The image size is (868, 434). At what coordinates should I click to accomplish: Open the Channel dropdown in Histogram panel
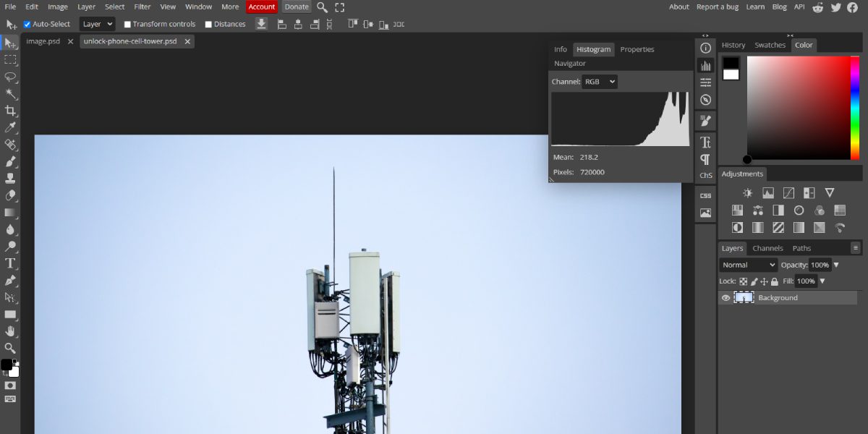[x=600, y=81]
